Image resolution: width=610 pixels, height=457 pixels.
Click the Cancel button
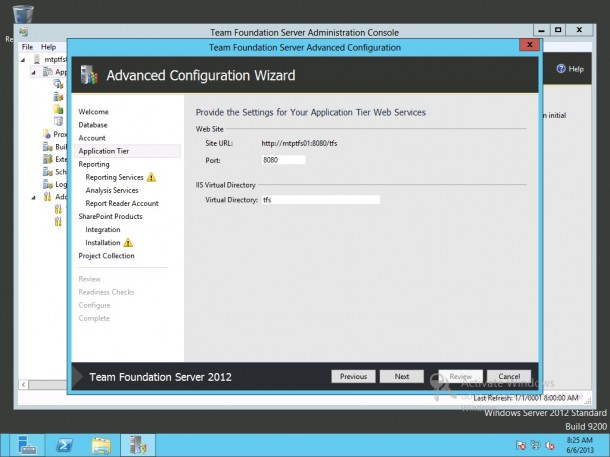pyautogui.click(x=509, y=376)
